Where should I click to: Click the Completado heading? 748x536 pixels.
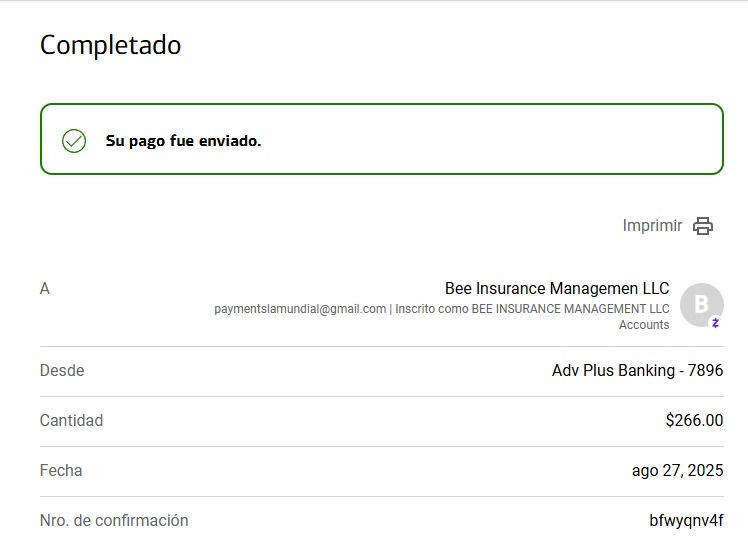pos(111,45)
